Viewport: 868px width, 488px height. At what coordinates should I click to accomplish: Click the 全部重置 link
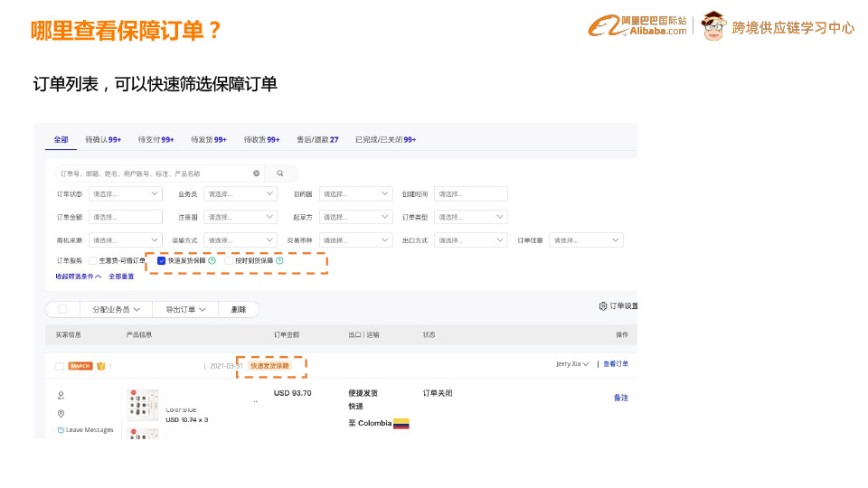(x=121, y=276)
